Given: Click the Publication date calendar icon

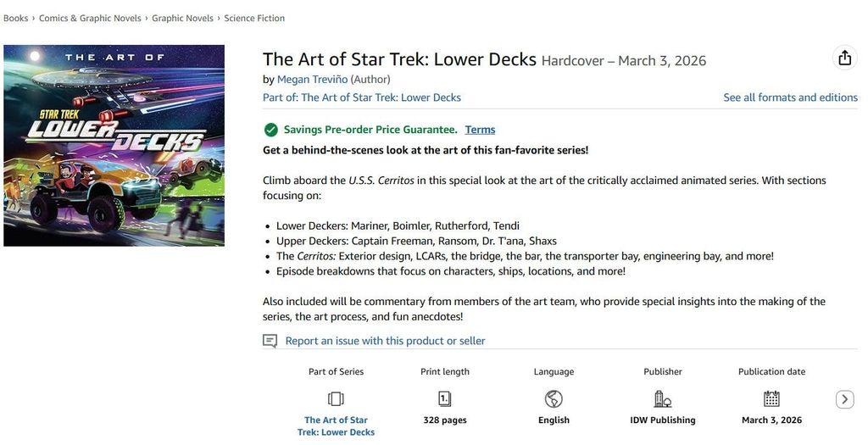Looking at the screenshot, I should (771, 399).
